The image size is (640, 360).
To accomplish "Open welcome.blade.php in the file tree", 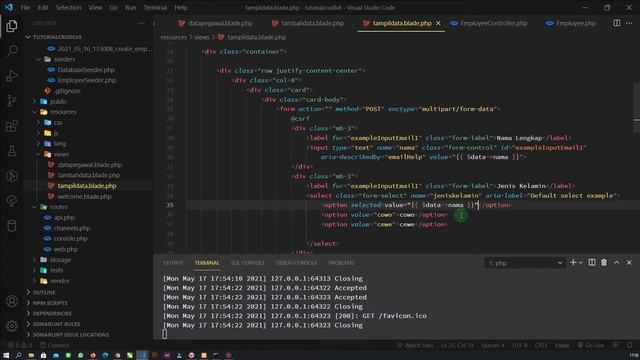I will 84,196.
